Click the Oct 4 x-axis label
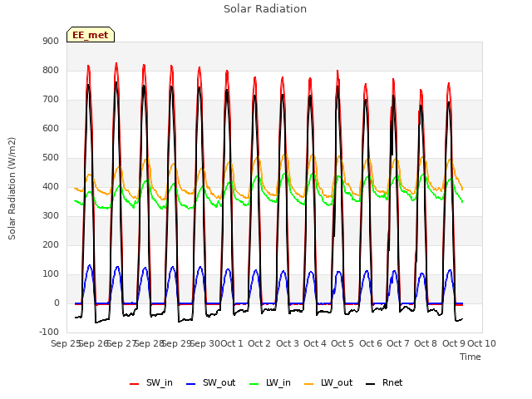This screenshot has width=532, height=399. coord(315,343)
